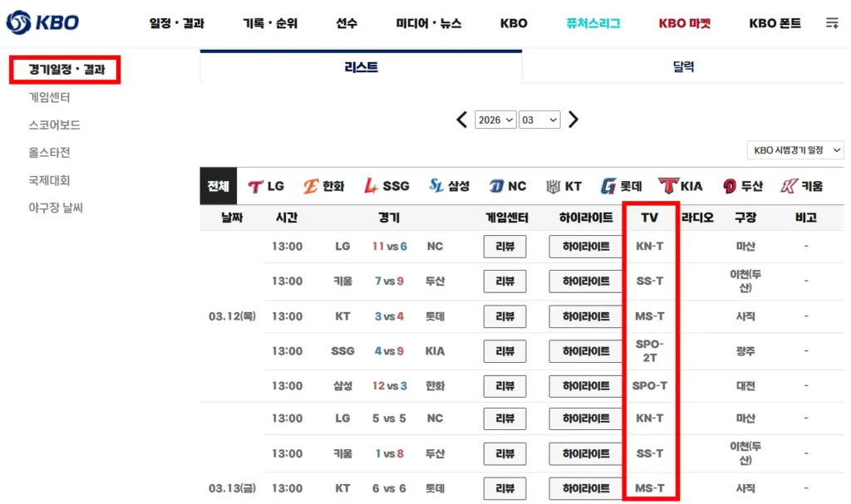Click 리뷰 for KT 3 vs 4 롯데
The image size is (851, 504).
pos(504,316)
